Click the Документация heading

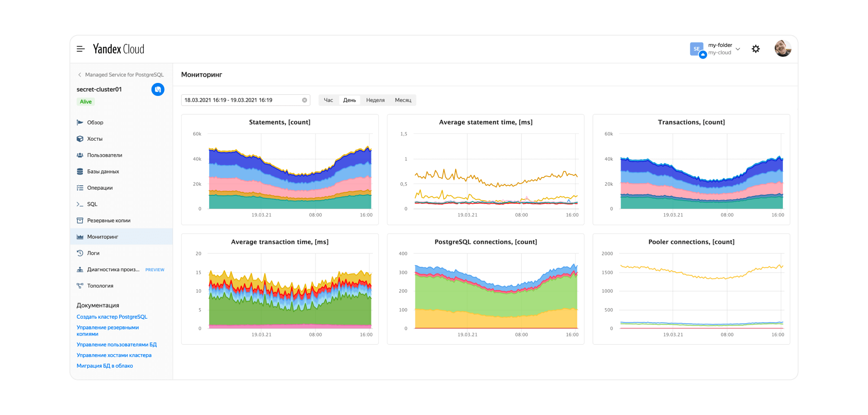pyautogui.click(x=98, y=305)
